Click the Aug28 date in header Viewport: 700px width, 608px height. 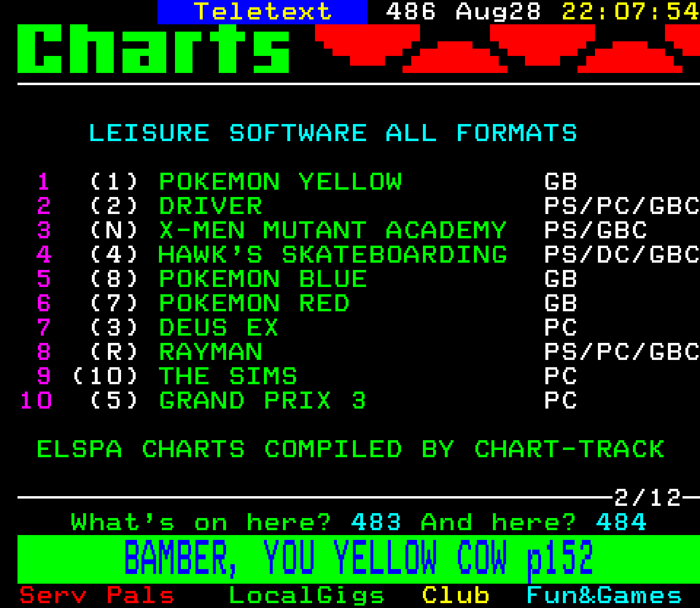tap(498, 12)
